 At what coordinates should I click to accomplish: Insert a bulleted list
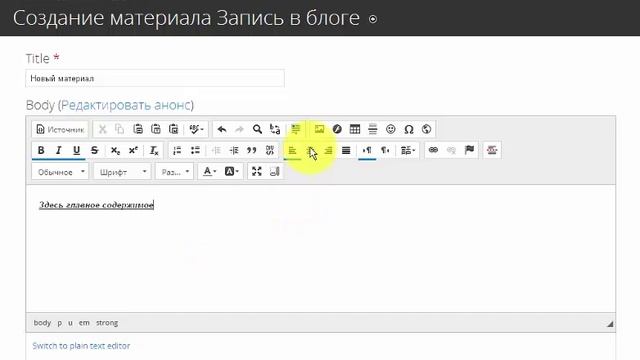(195, 150)
